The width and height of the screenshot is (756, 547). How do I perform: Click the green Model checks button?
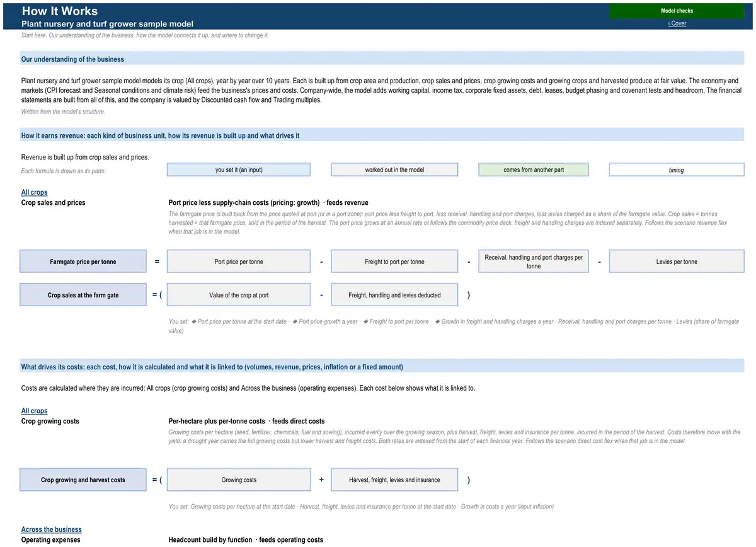point(677,11)
